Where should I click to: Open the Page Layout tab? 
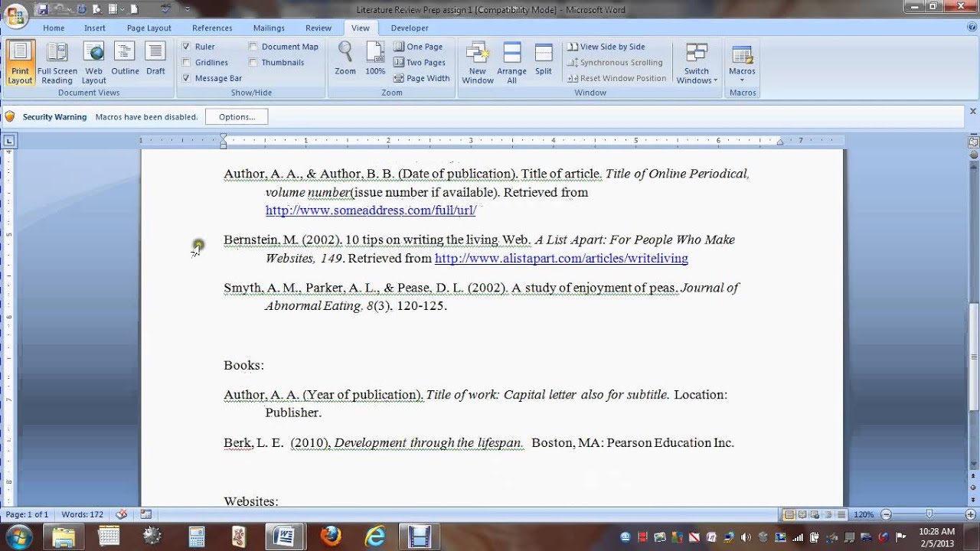click(149, 28)
